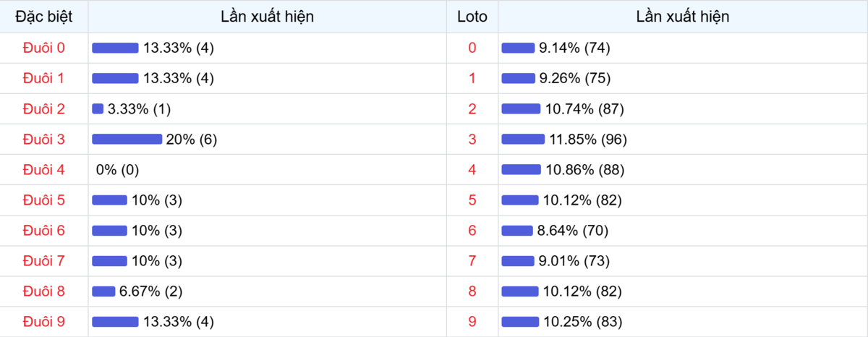Click the "Loto" column header
The height and width of the screenshot is (337, 868).
click(x=472, y=17)
